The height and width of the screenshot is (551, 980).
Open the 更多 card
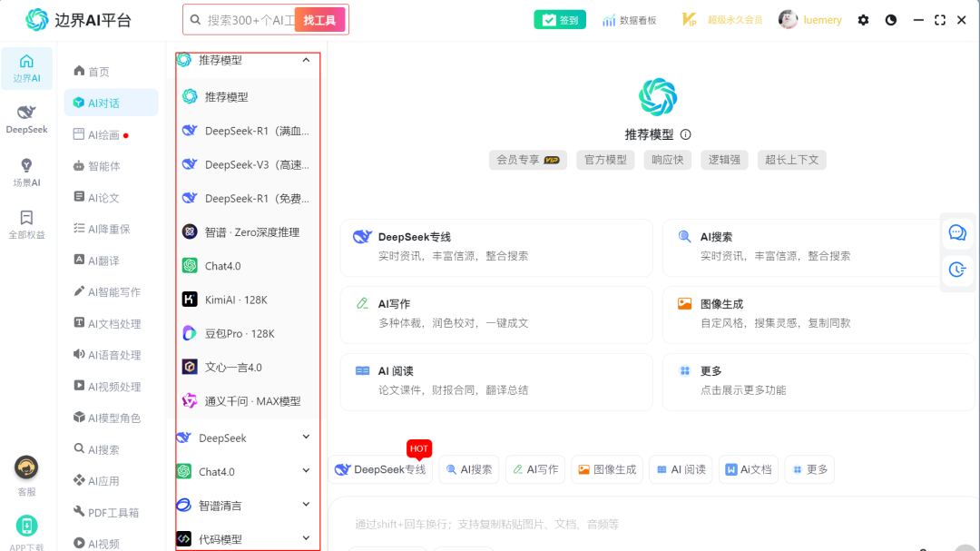(818, 381)
